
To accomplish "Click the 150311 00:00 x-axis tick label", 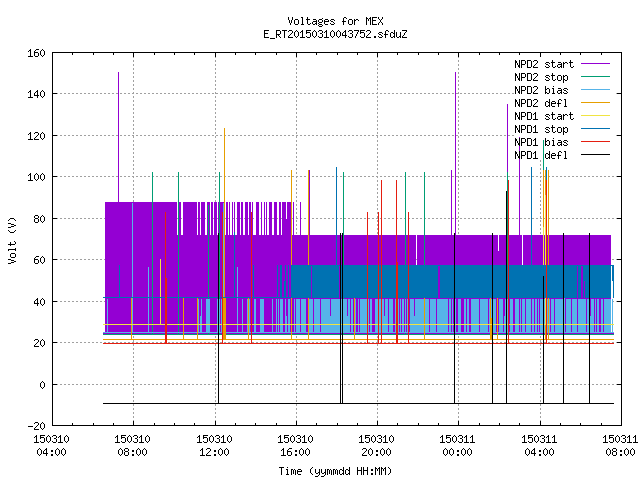I will pos(458,446).
